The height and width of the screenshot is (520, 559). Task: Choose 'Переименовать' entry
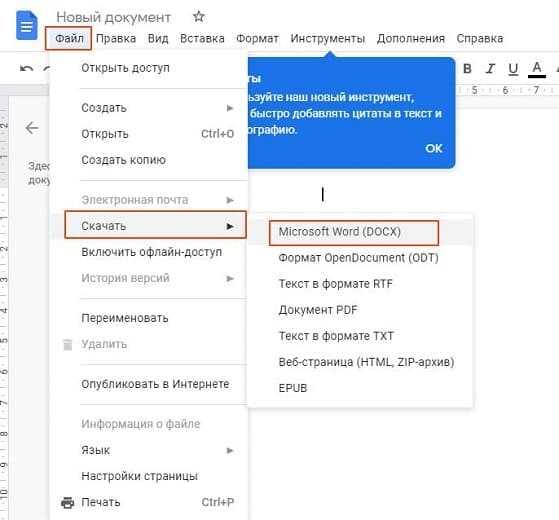coord(149,318)
